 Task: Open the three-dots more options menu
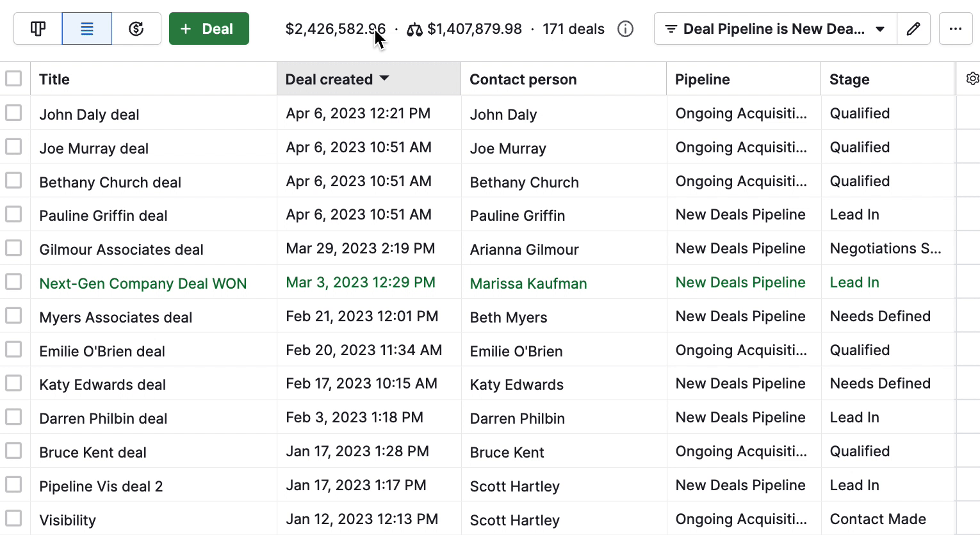tap(955, 29)
